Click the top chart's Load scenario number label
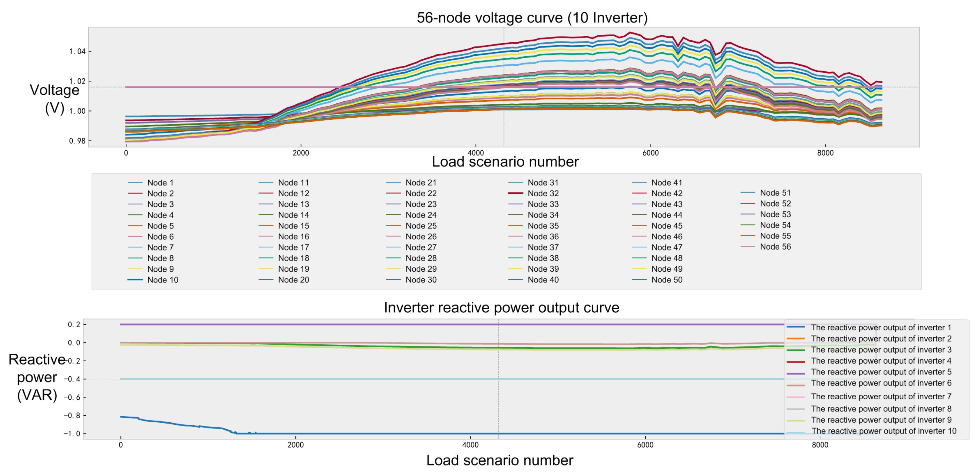Image resolution: width=980 pixels, height=475 pixels. tap(505, 162)
